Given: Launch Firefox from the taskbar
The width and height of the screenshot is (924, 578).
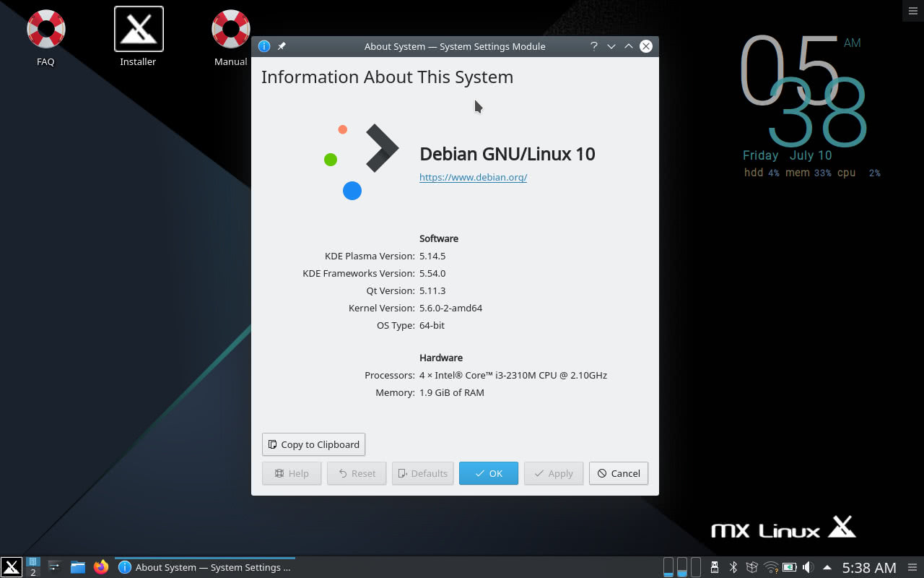Looking at the screenshot, I should [x=100, y=566].
